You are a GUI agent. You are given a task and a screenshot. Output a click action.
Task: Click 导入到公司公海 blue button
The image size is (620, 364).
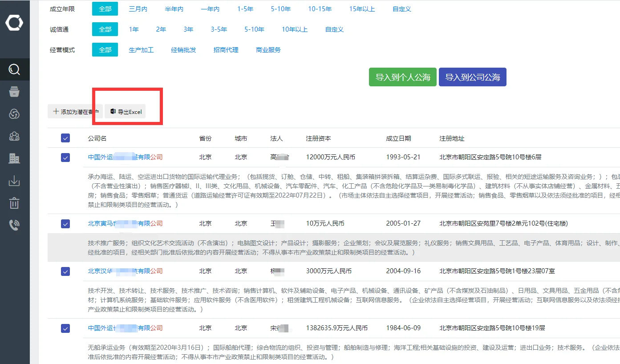point(473,77)
